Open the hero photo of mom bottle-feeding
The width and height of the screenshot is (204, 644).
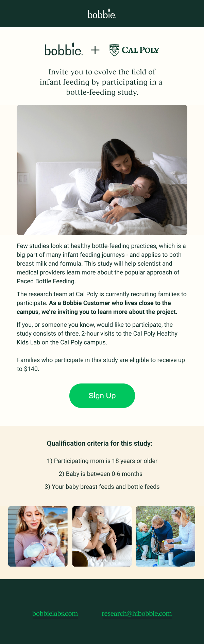click(x=102, y=170)
